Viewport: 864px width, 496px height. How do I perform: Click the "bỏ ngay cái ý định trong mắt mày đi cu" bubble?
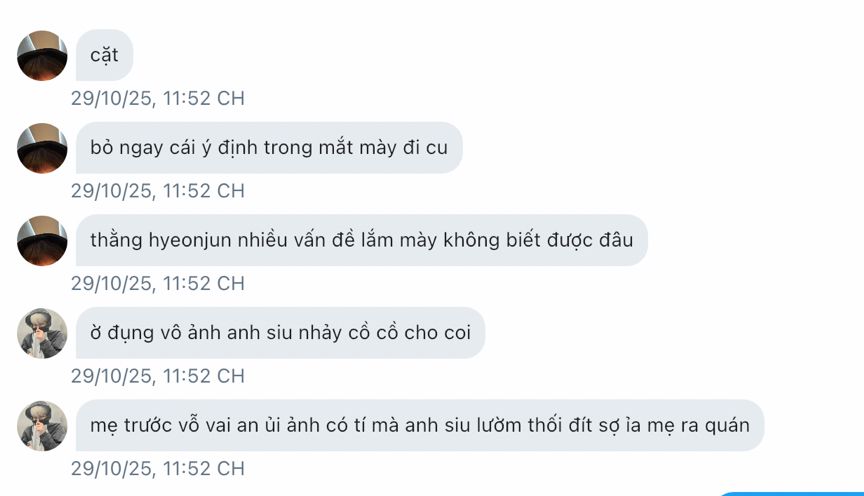coord(269,148)
